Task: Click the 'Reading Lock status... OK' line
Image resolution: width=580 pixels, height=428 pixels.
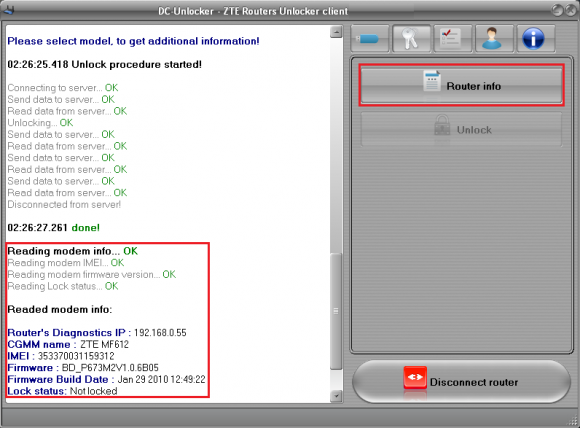Action: 63,286
